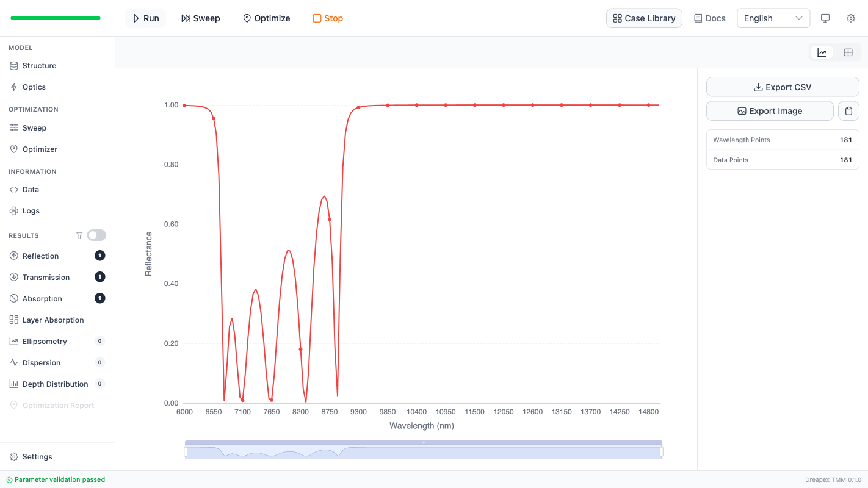Select the line chart view icon

click(822, 52)
